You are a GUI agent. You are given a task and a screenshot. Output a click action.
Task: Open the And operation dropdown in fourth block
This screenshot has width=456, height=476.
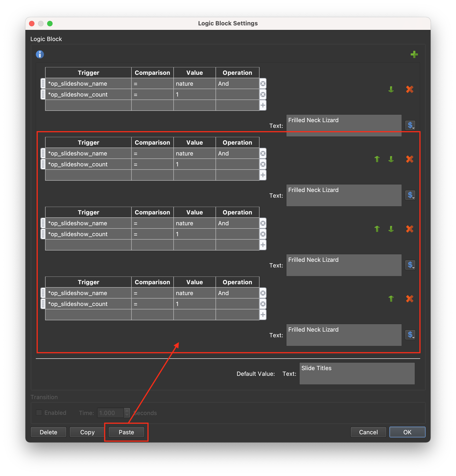click(x=237, y=293)
